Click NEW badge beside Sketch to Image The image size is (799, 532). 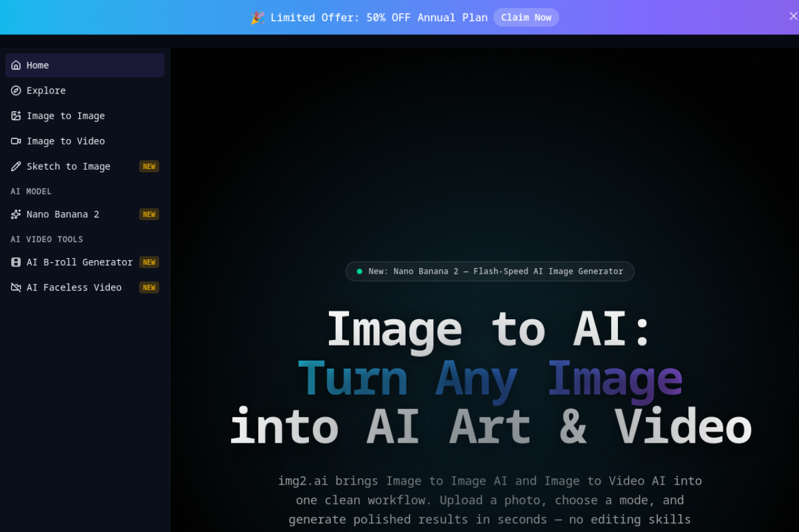(149, 167)
